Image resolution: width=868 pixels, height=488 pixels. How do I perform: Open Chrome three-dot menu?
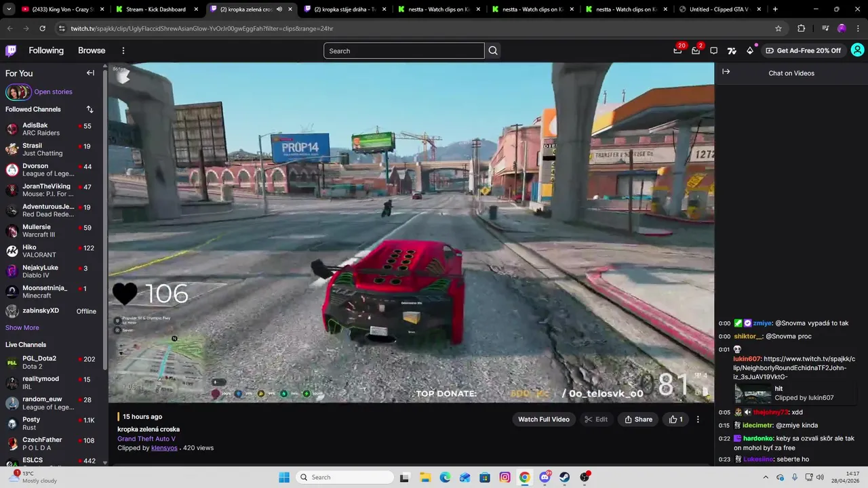coord(857,28)
